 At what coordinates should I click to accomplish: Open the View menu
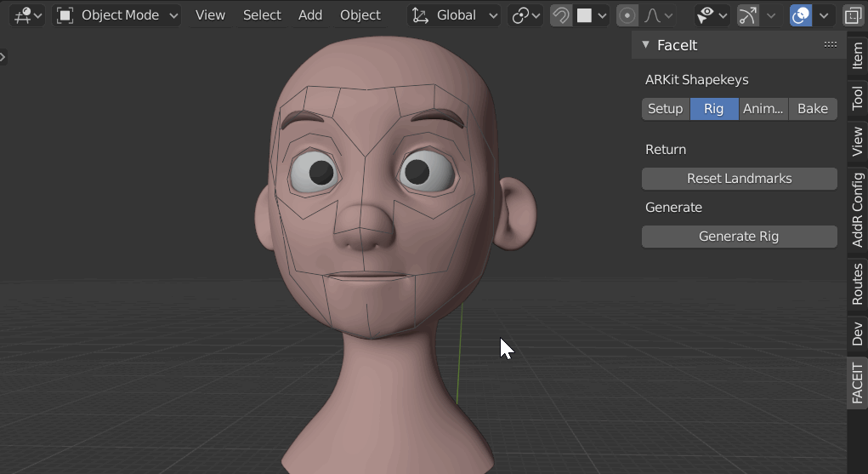[x=210, y=15]
